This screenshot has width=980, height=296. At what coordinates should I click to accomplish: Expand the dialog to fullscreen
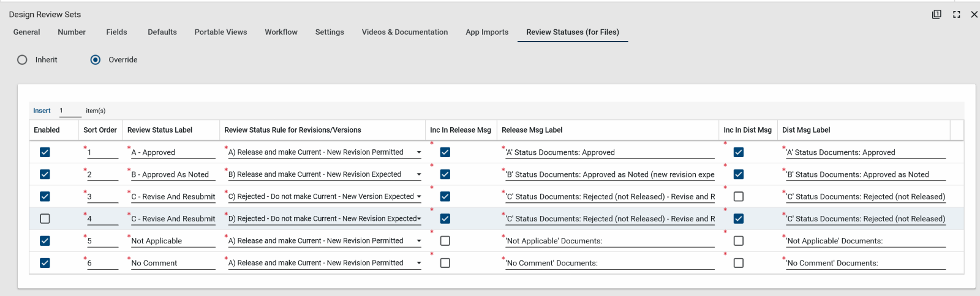tap(956, 15)
